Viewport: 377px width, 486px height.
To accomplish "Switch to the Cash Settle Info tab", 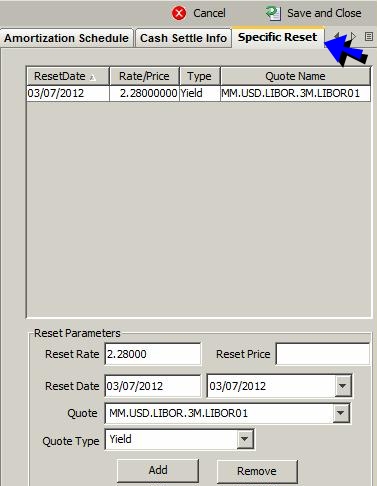I will [x=183, y=38].
